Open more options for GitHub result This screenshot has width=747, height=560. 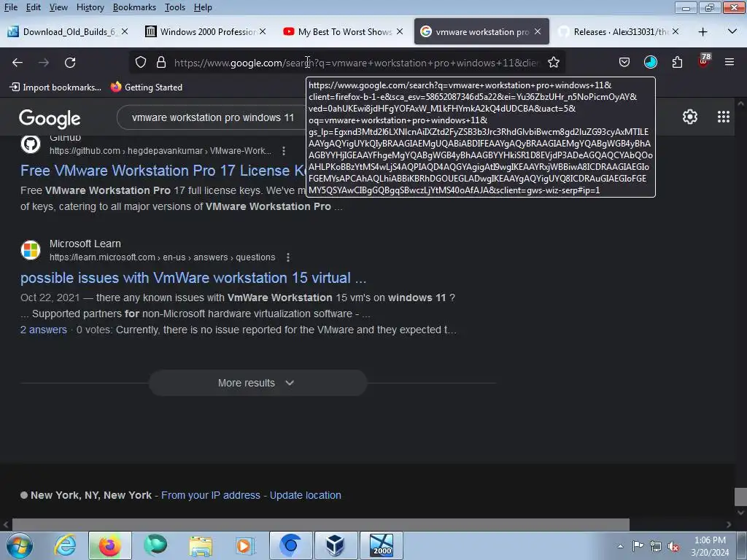tap(284, 151)
